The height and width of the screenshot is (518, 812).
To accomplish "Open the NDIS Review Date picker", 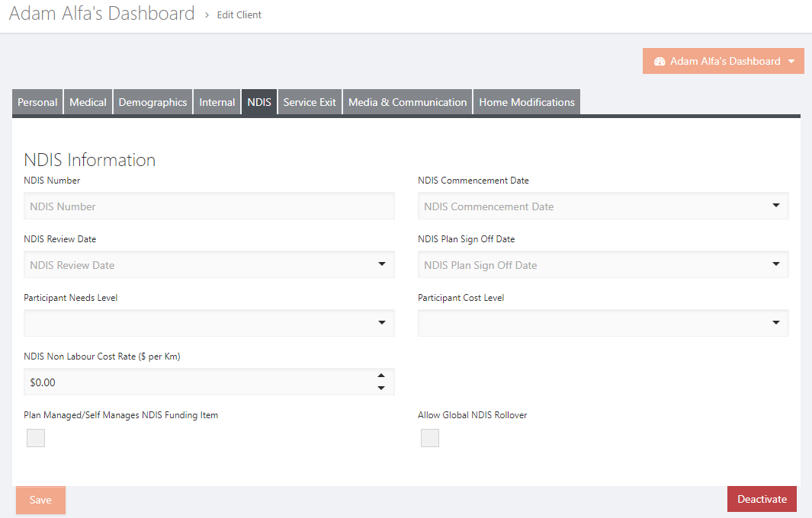I will tap(382, 264).
